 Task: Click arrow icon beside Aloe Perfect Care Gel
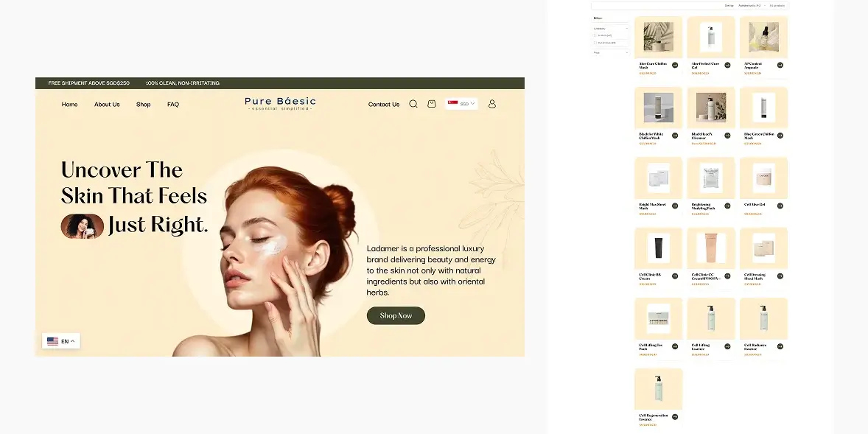coord(727,66)
